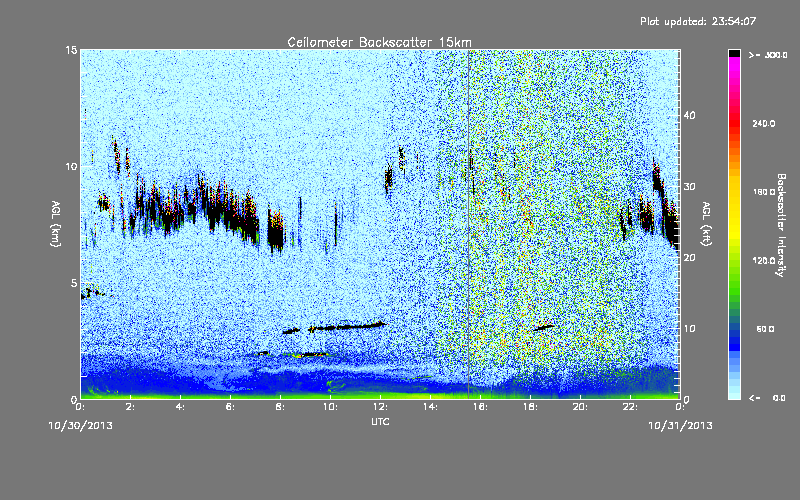Click the 22: hour tick label on x-axis

tap(630, 407)
